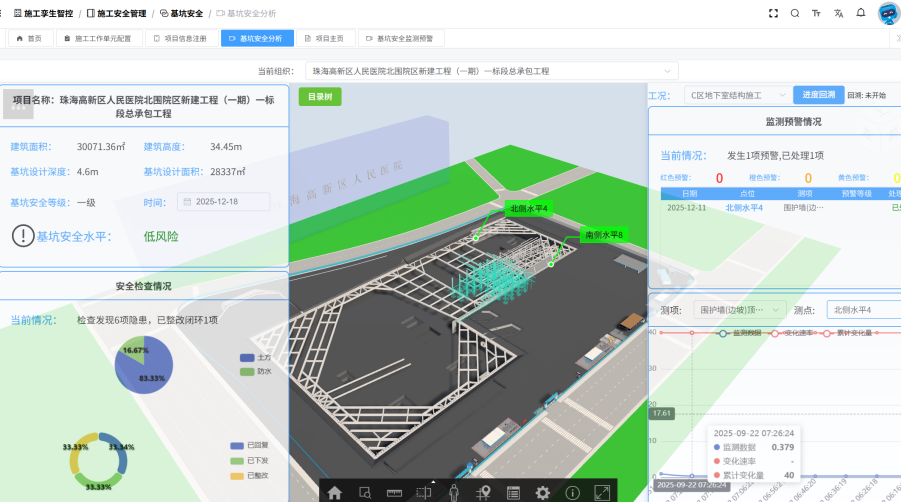Adjust font size icon in header
Screen dimensions: 901x502
[816, 13]
